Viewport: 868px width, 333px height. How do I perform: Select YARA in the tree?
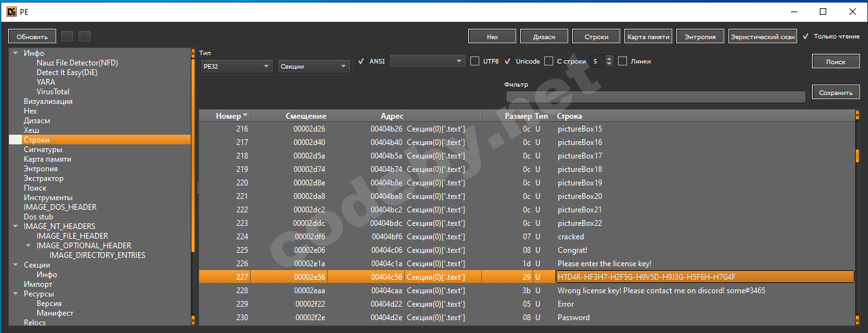tap(46, 82)
